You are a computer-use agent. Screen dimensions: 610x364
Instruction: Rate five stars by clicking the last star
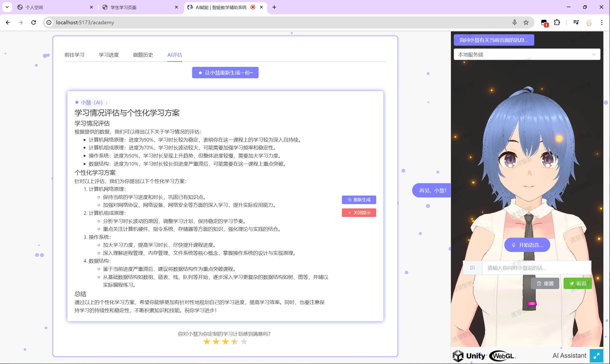[244, 341]
